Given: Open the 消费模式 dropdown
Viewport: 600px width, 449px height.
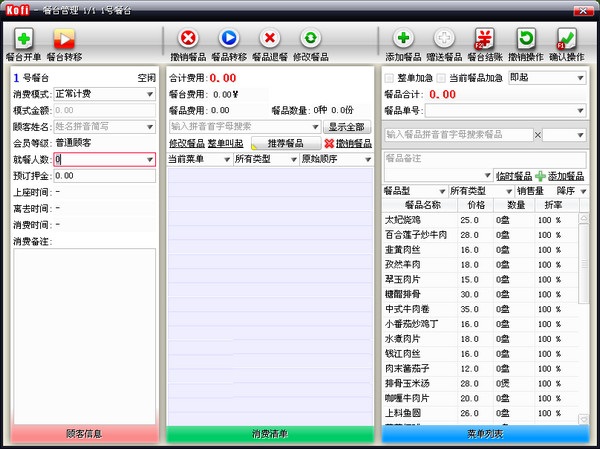Looking at the screenshot, I should (x=103, y=93).
